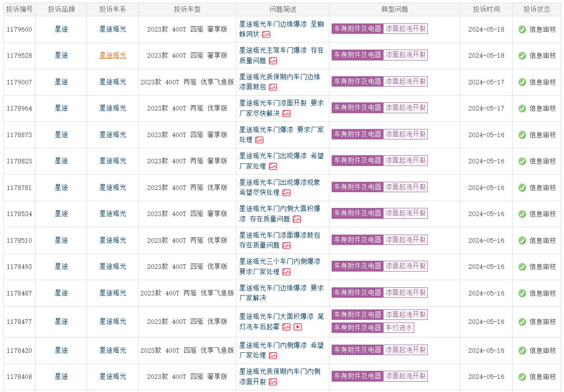Click 漆面起泡开裂 tag in complaint 1179528 row

[405, 55]
